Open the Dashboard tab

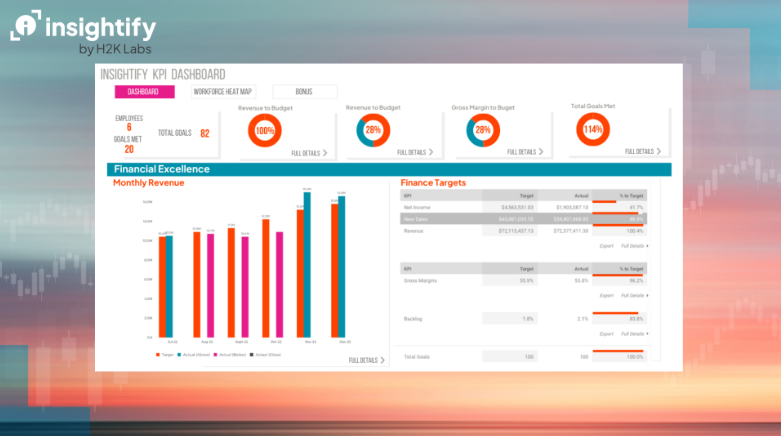pyautogui.click(x=144, y=91)
